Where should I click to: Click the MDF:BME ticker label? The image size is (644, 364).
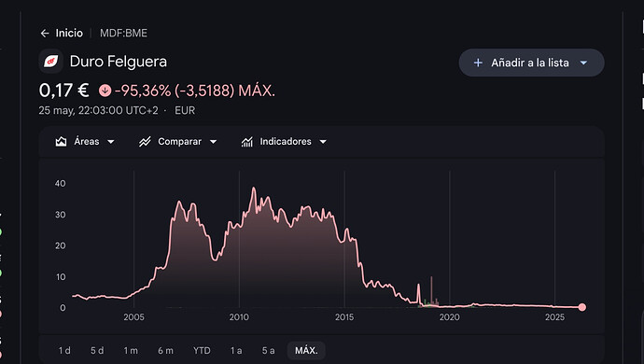[x=123, y=34]
